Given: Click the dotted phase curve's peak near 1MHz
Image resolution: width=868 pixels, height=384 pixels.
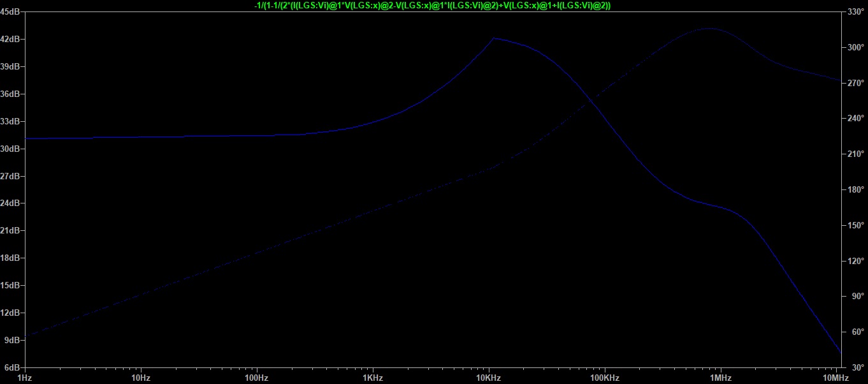Looking at the screenshot, I should [709, 28].
